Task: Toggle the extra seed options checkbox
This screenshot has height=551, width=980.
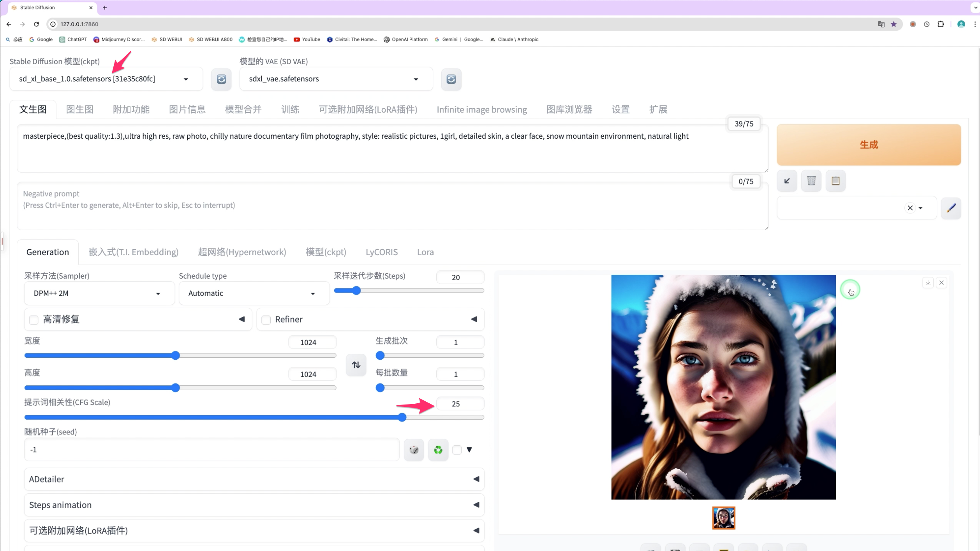Action: [457, 450]
